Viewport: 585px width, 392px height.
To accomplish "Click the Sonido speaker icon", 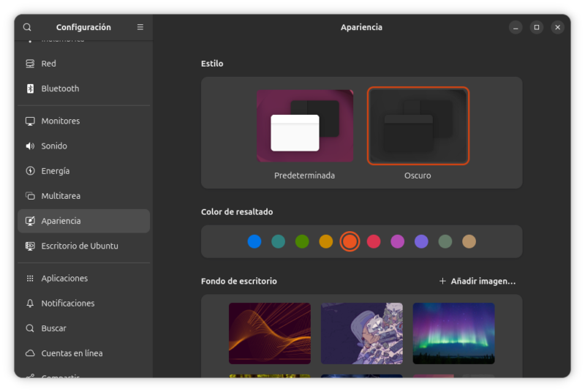I will coord(30,146).
